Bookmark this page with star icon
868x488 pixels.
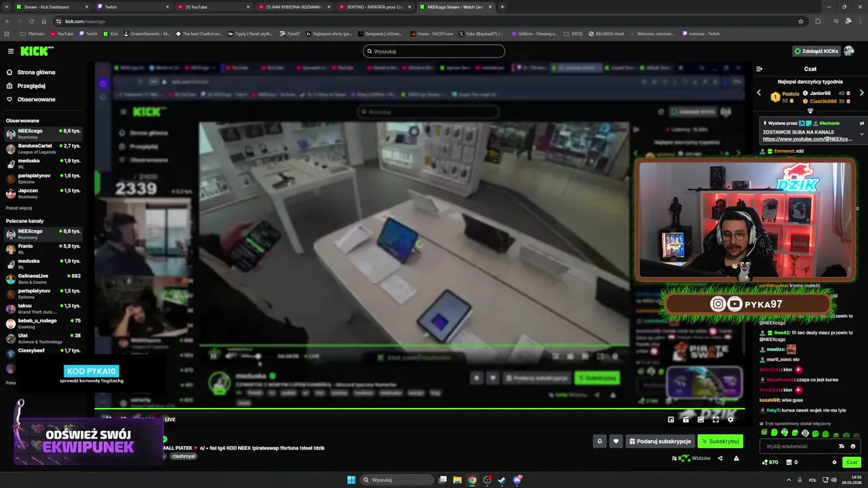click(x=801, y=21)
